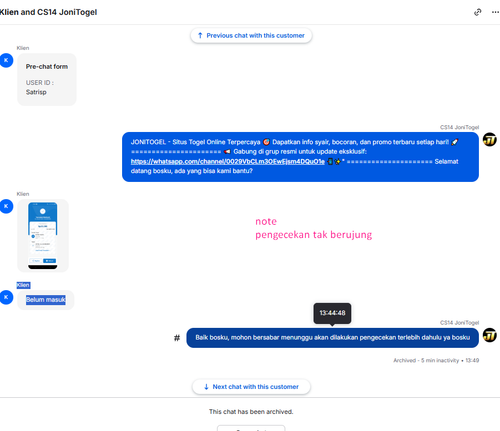Click CS14 JoniTogel avatar beside greeting message
Viewport: 500px width, 431px height.
[490, 139]
